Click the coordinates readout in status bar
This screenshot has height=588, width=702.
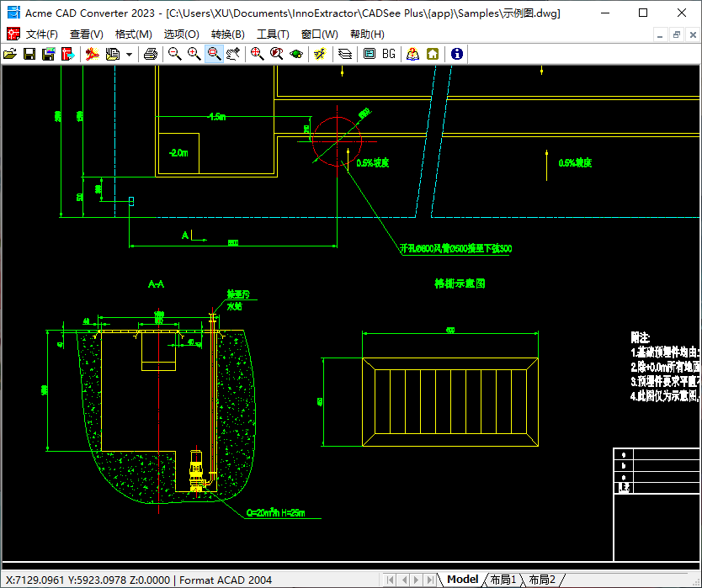88,580
